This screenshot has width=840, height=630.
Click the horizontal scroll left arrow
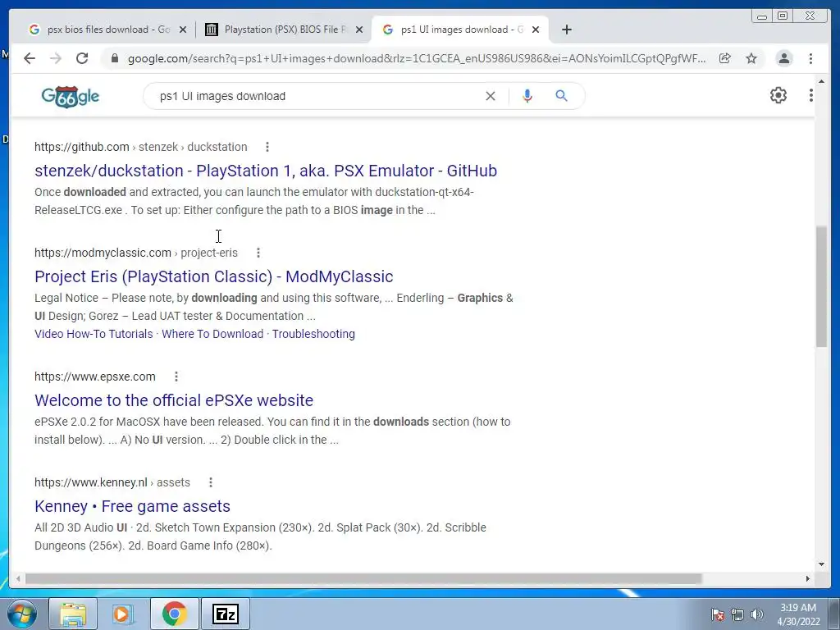coord(18,578)
